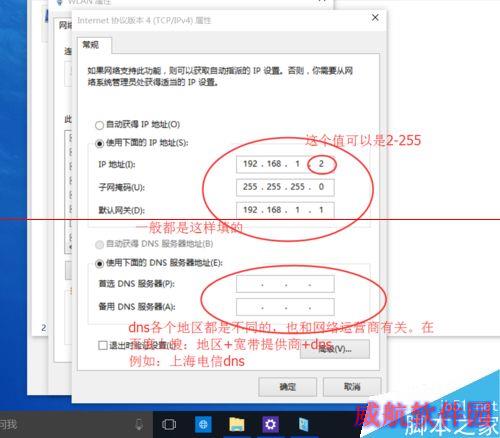Open the Settings gear taskbar icon
The image size is (500, 438).
click(270, 424)
